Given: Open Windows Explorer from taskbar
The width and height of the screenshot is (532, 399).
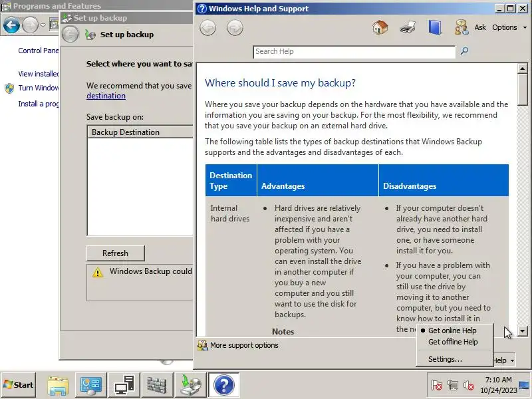Looking at the screenshot, I should click(58, 385).
